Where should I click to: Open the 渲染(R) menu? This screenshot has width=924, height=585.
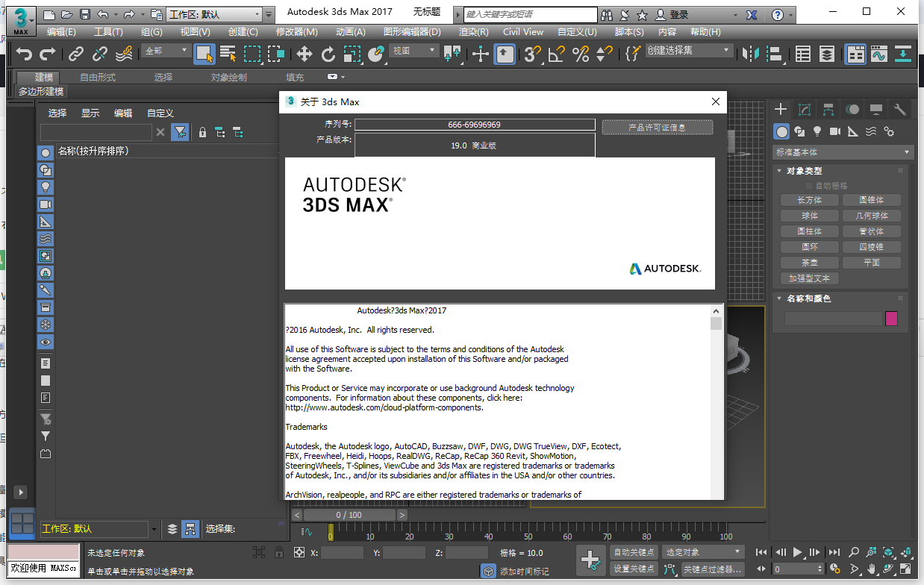pyautogui.click(x=473, y=32)
